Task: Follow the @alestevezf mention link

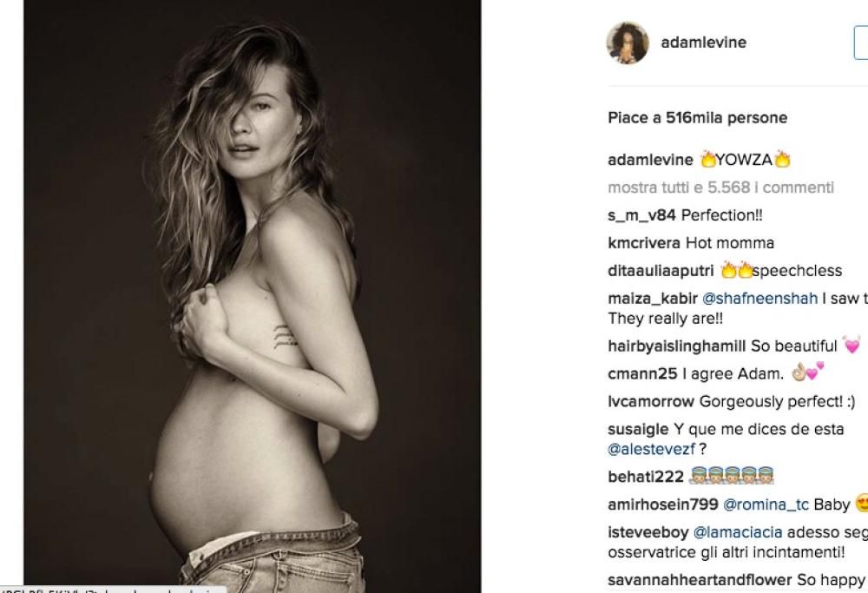Action: point(651,449)
